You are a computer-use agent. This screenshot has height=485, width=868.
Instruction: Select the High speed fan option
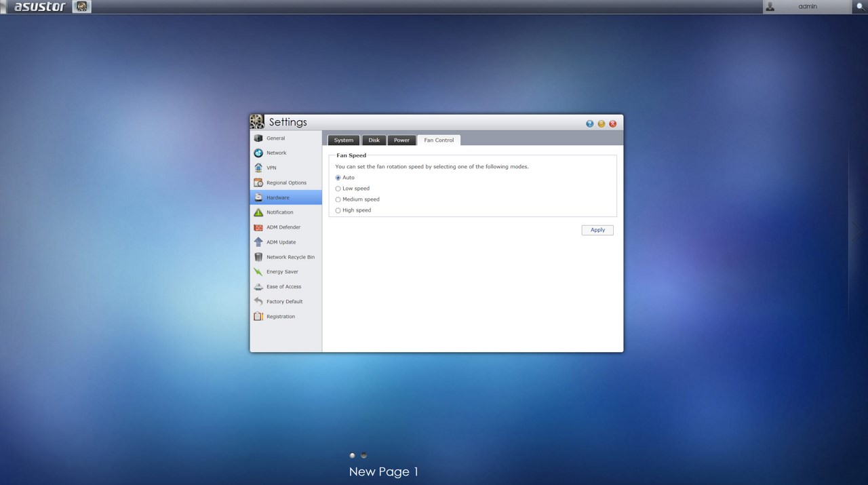point(338,210)
